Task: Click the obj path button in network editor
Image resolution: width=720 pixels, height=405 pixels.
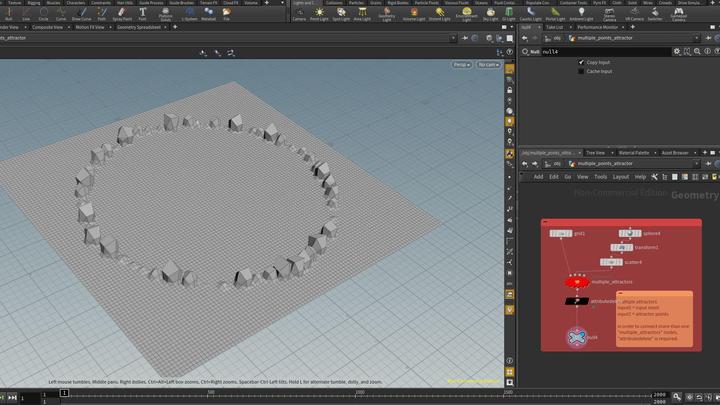Action: 553,164
